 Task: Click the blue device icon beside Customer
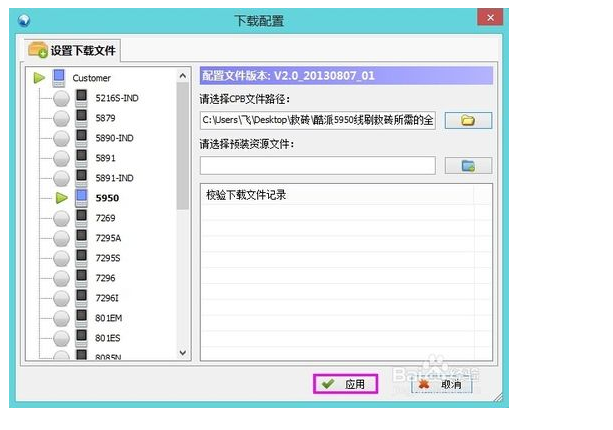[x=59, y=78]
